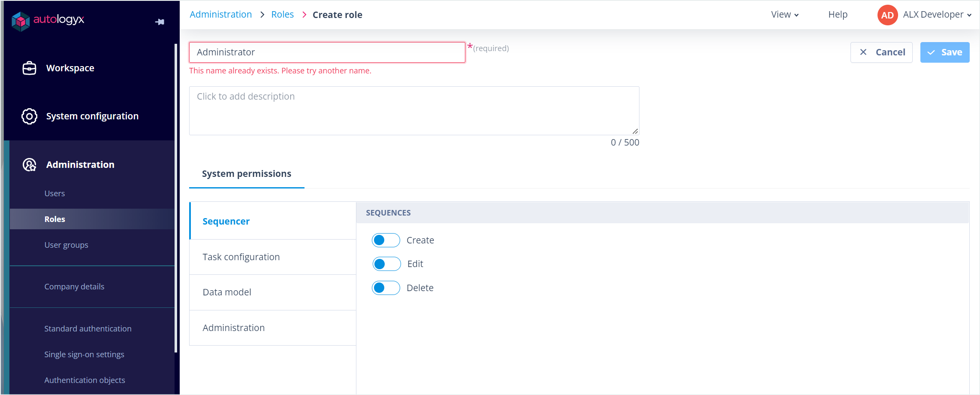This screenshot has width=980, height=395.
Task: Click the 0 / 500 character counter
Action: (625, 143)
